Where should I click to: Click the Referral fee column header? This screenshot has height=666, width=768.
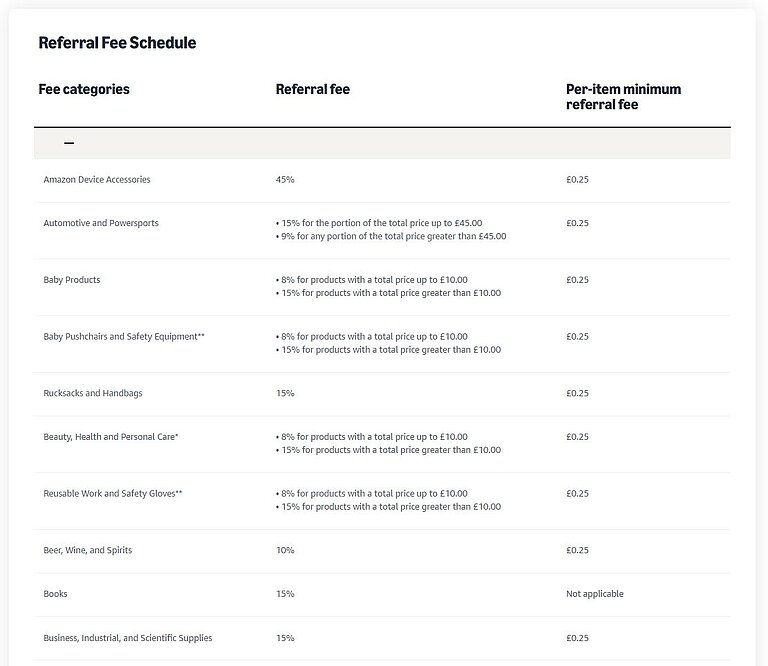coord(312,90)
